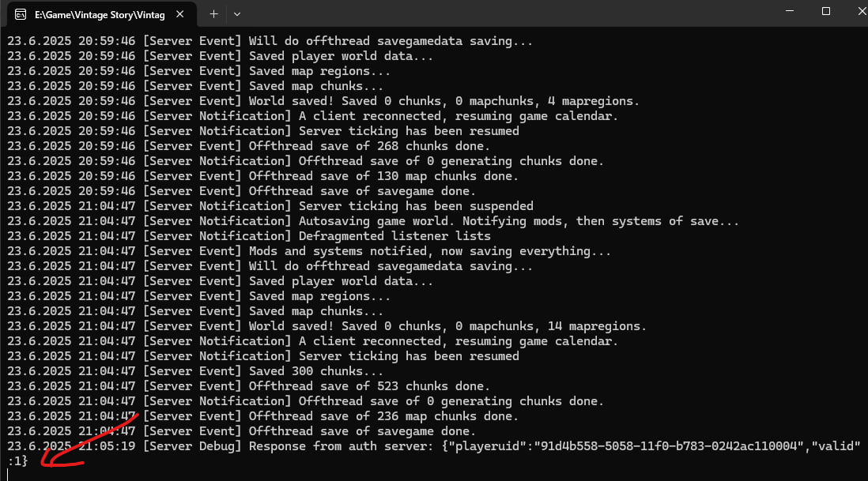868x481 pixels.
Task: Click the "Offthread save of 523 chunks done" line
Action: pyautogui.click(x=369, y=386)
